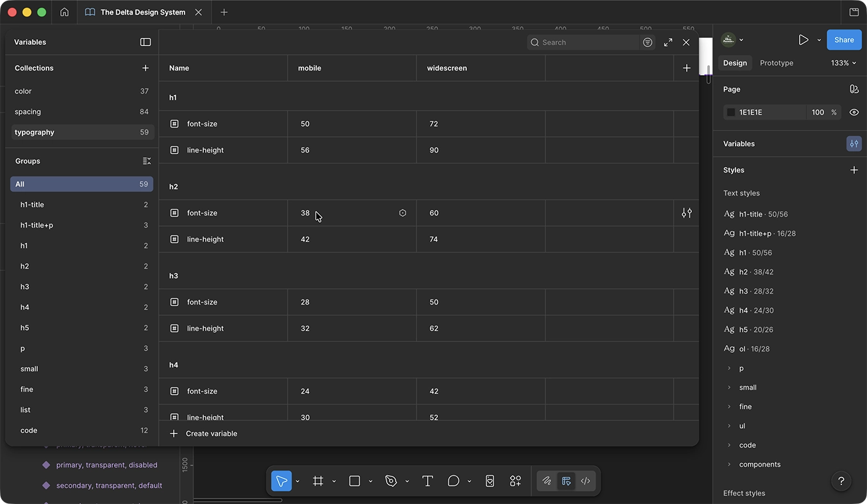This screenshot has width=867, height=504.
Task: Click the 1E1E1E page color swatch
Action: pyautogui.click(x=730, y=112)
